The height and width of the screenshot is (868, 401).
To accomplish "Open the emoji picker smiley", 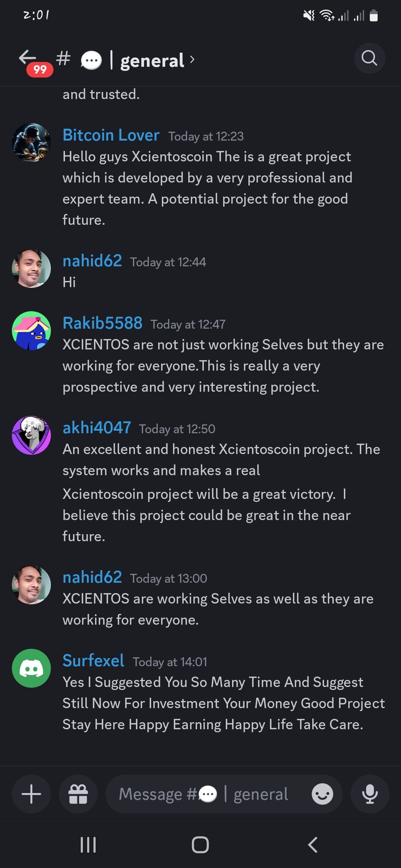I will point(322,794).
